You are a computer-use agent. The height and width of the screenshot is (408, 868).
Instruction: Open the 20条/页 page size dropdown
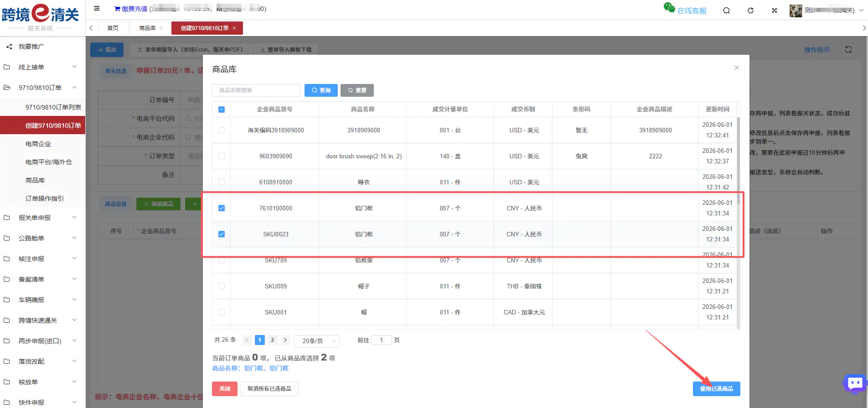coord(317,341)
